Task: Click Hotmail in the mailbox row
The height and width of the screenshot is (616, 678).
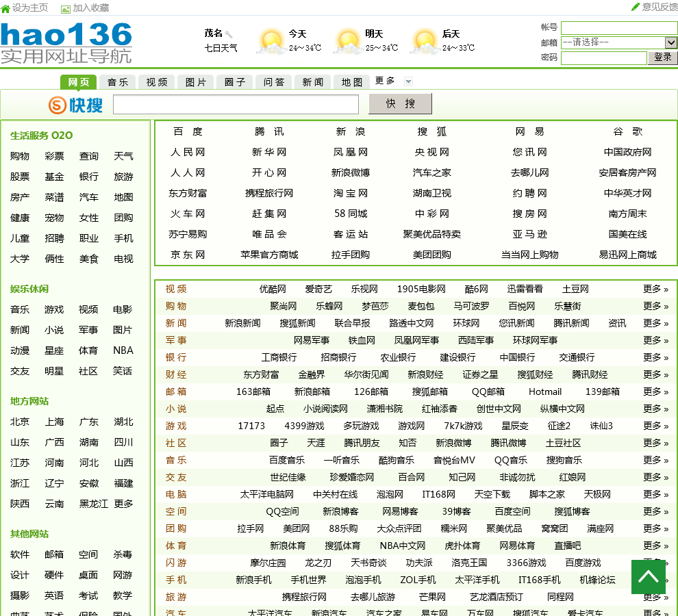Action: coord(545,392)
